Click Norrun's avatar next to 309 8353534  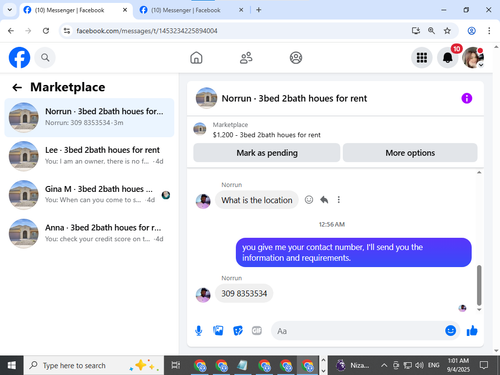203,295
